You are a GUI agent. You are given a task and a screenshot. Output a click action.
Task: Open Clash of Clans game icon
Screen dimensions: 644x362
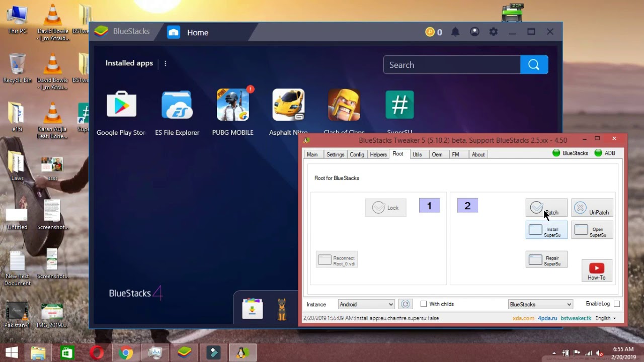(x=344, y=105)
